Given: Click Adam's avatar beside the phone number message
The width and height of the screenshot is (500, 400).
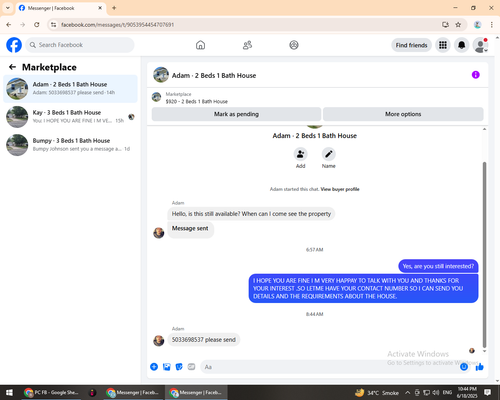Looking at the screenshot, I should [x=159, y=341].
